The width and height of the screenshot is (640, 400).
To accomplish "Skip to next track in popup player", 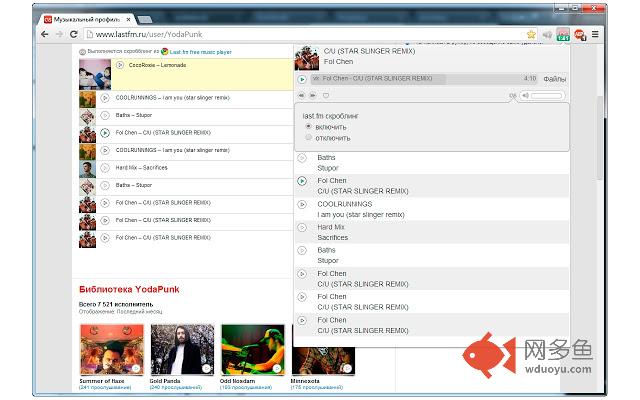I will coord(313,95).
